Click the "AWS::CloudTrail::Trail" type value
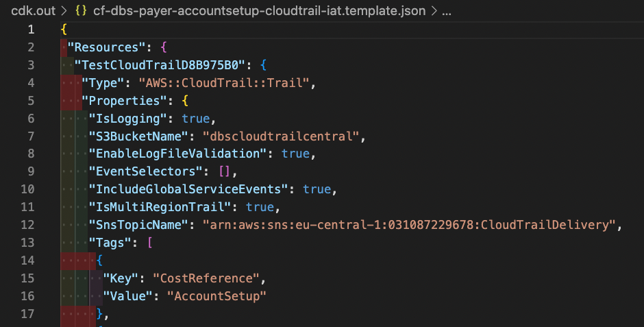 tap(224, 83)
